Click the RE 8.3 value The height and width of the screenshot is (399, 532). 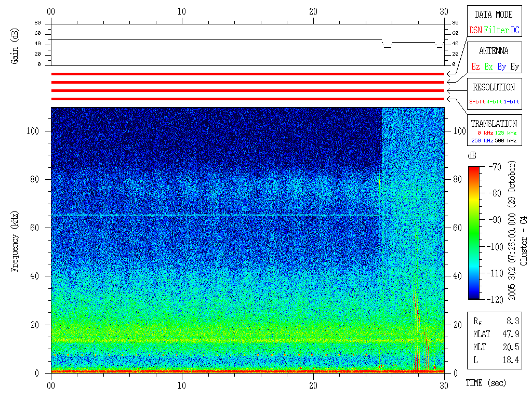click(513, 321)
